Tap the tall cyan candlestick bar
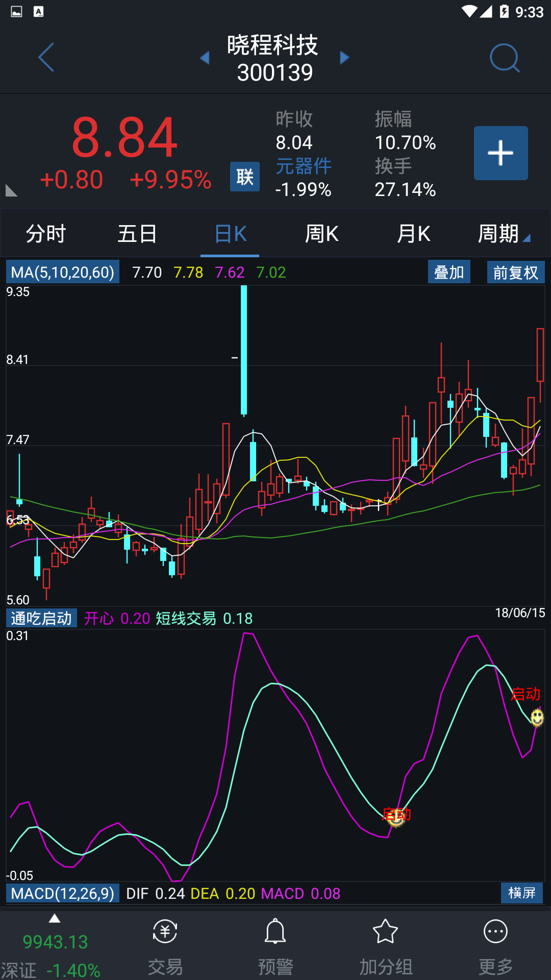This screenshot has height=980, width=551. tap(244, 350)
